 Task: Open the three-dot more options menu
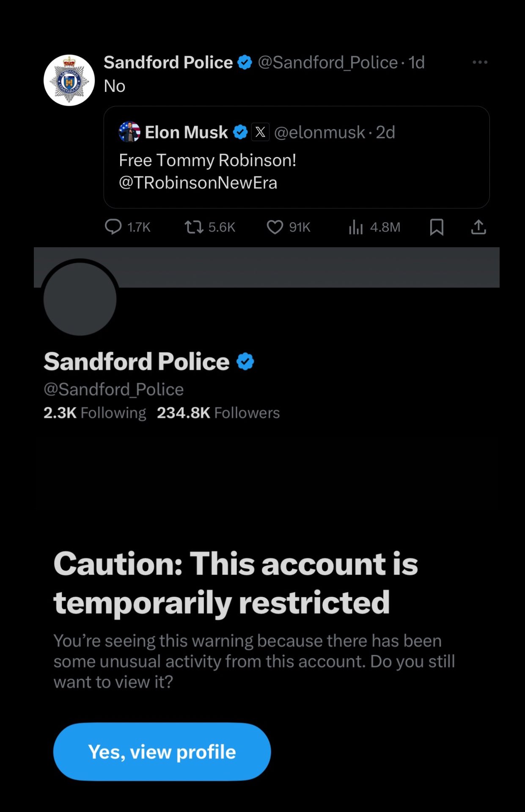[480, 62]
